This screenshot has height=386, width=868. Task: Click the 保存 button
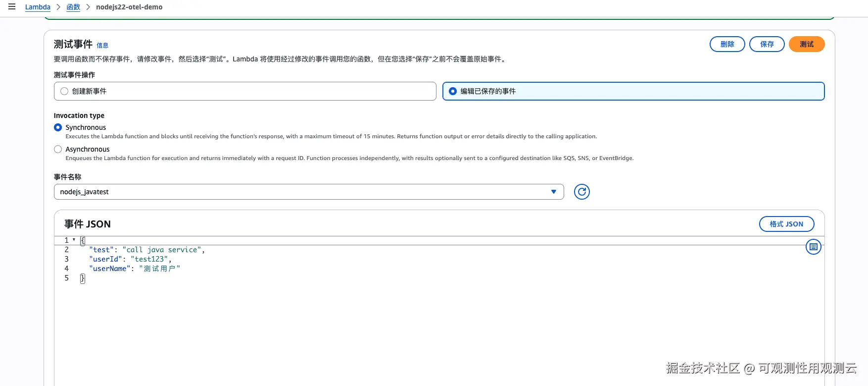click(x=767, y=44)
